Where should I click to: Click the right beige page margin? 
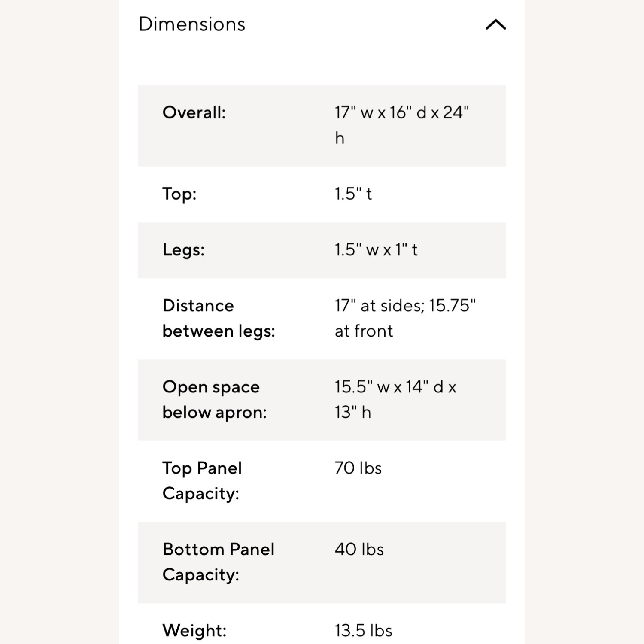click(584, 322)
